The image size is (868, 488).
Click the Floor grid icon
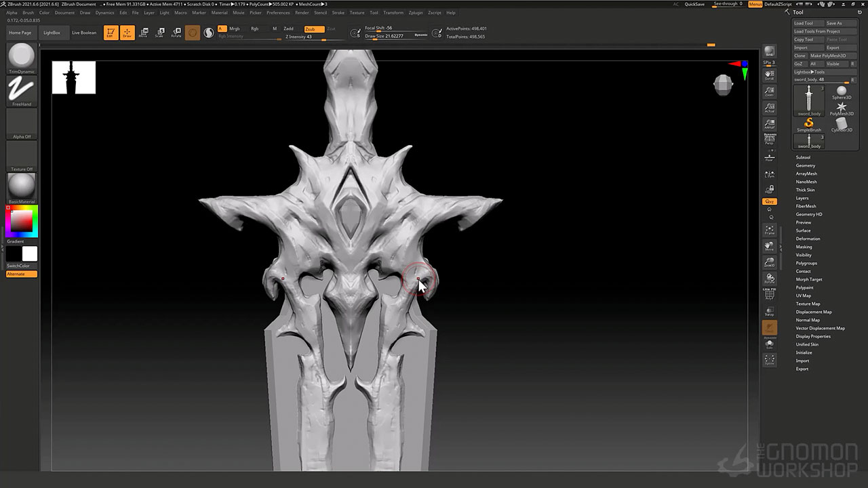769,157
